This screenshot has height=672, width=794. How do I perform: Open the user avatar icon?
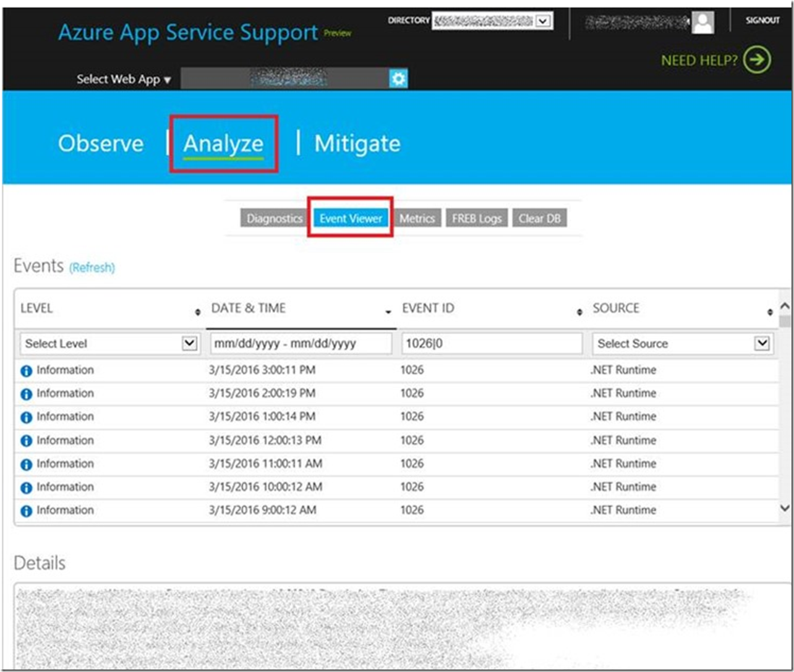coord(703,22)
